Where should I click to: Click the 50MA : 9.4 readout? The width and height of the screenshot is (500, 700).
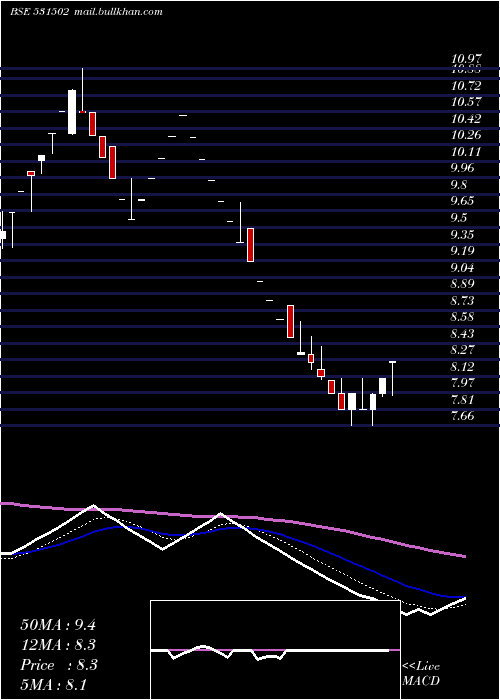click(x=58, y=625)
